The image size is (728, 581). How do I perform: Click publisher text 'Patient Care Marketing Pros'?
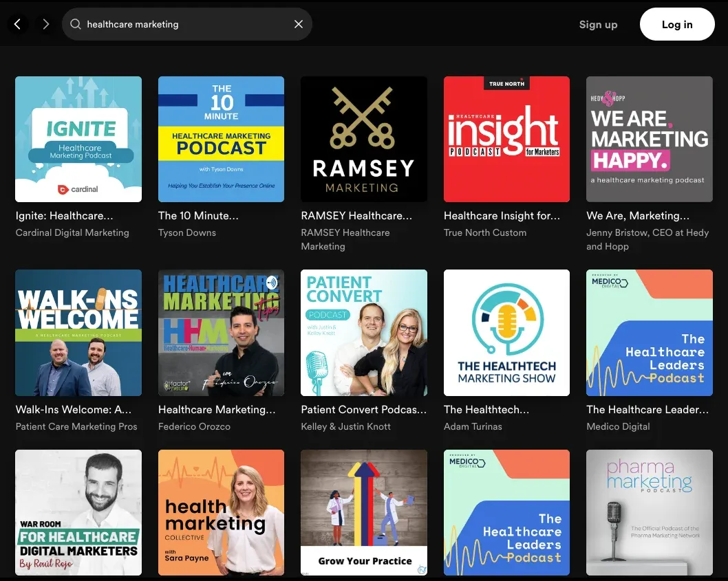76,426
